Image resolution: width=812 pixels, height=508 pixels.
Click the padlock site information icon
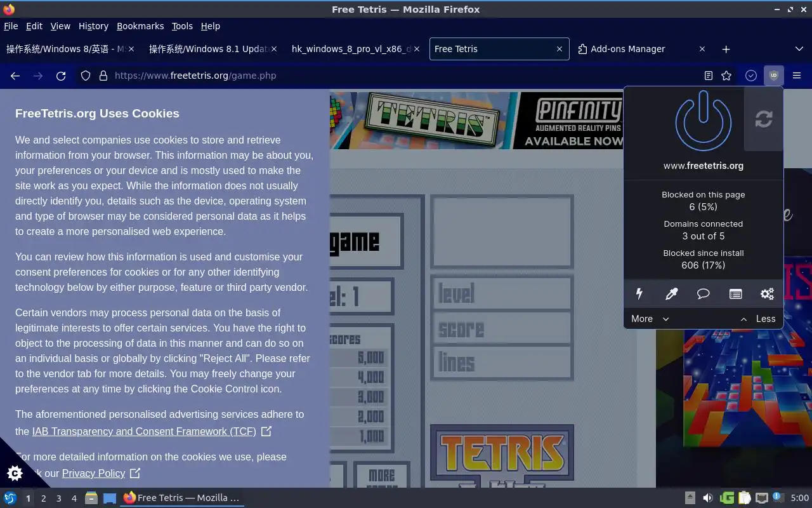click(x=103, y=76)
